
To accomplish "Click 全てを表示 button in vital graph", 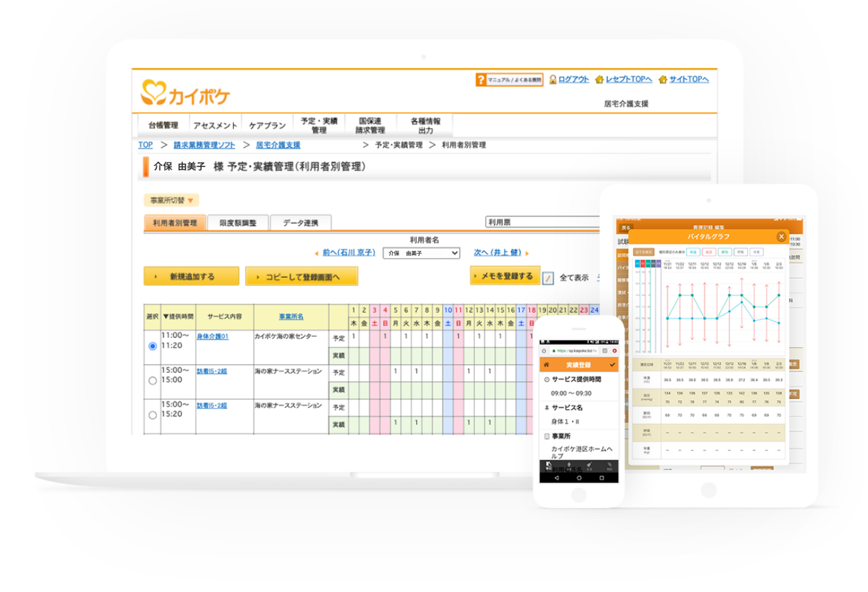I will tap(644, 253).
